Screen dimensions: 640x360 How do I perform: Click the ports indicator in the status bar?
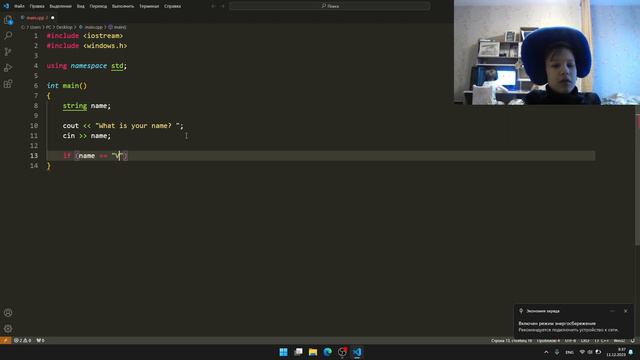pos(40,340)
